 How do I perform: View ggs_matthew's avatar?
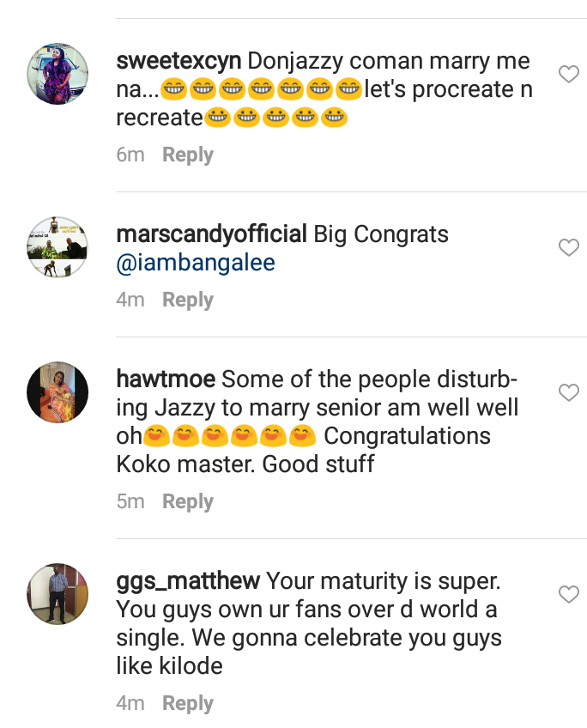(58, 593)
